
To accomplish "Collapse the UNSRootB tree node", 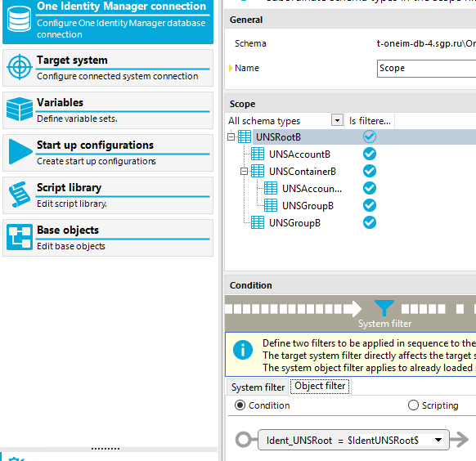I will pyautogui.click(x=231, y=137).
